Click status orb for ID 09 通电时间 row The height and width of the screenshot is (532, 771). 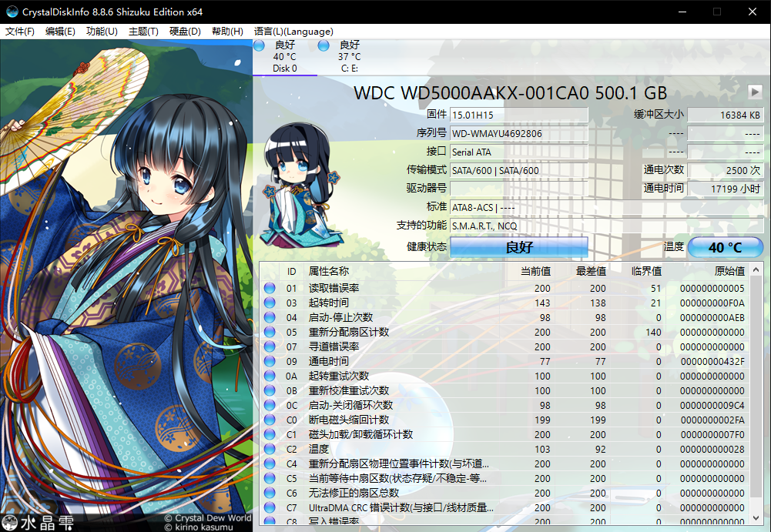(x=270, y=361)
